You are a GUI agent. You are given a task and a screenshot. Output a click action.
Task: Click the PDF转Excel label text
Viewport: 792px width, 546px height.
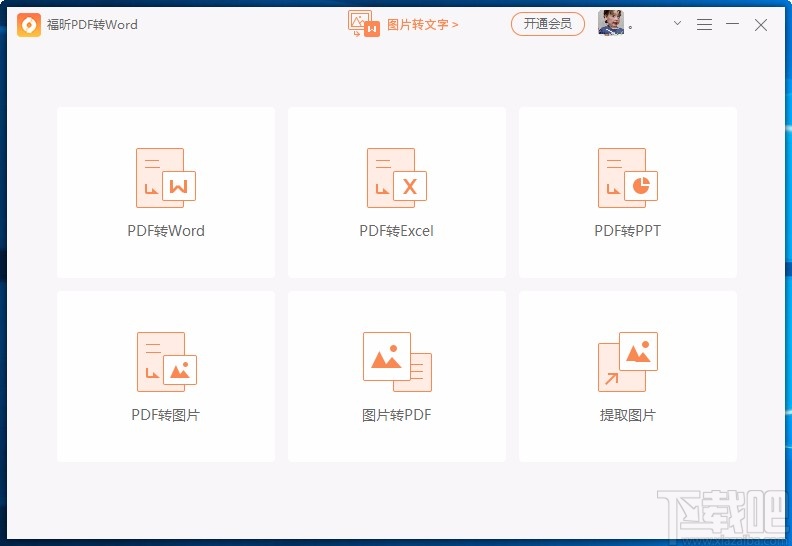pos(397,231)
